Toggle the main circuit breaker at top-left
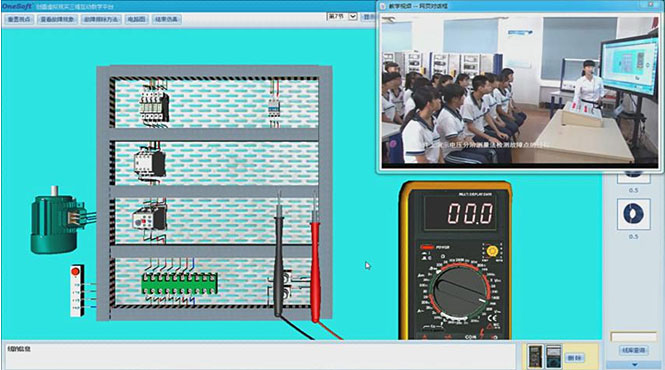Image resolution: width=665 pixels, height=370 pixels. 154,107
